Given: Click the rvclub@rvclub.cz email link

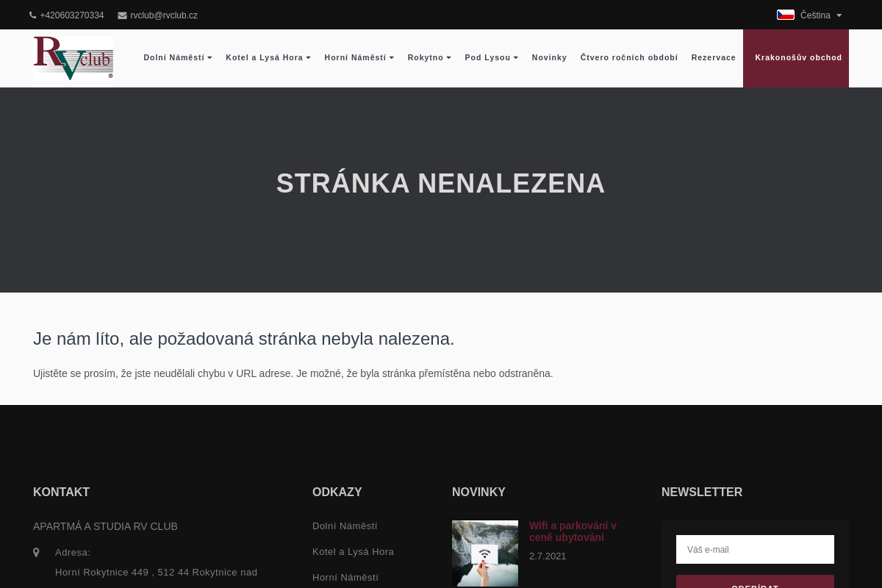Looking at the screenshot, I should [164, 15].
